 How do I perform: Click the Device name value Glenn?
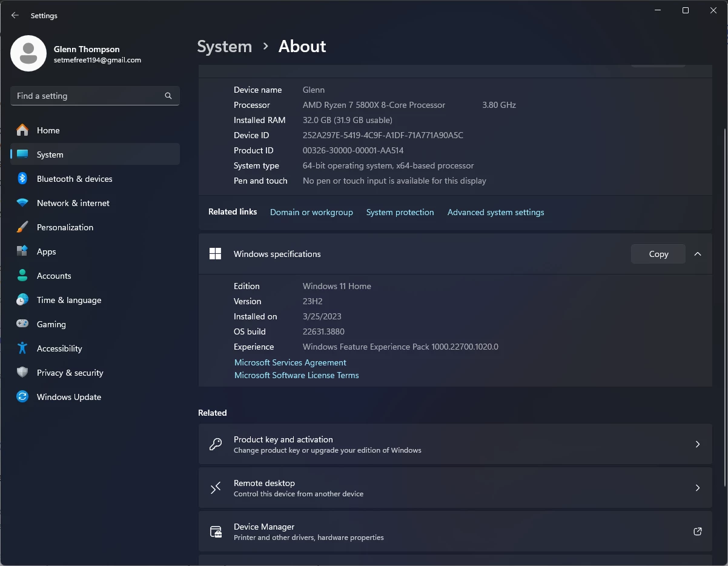pos(314,90)
